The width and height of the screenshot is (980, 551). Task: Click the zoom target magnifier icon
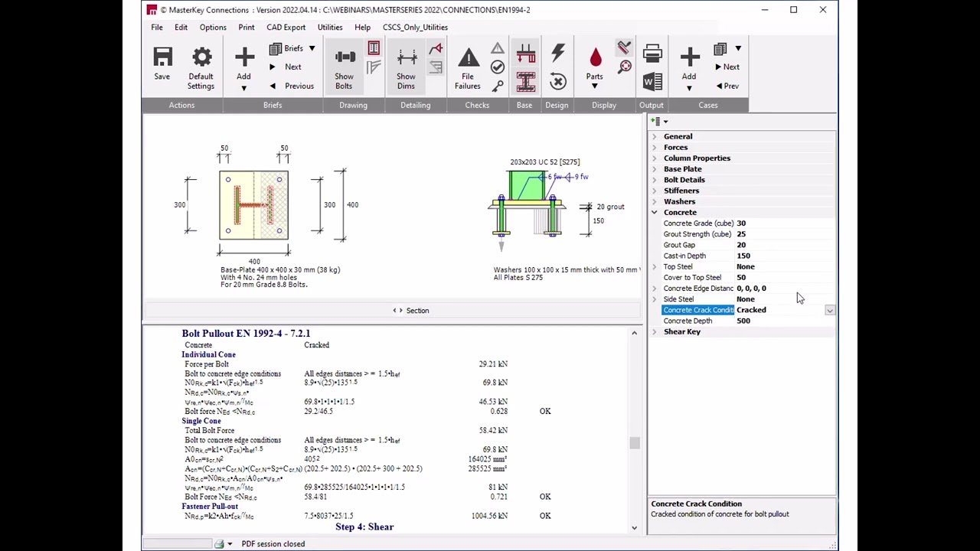coord(624,67)
